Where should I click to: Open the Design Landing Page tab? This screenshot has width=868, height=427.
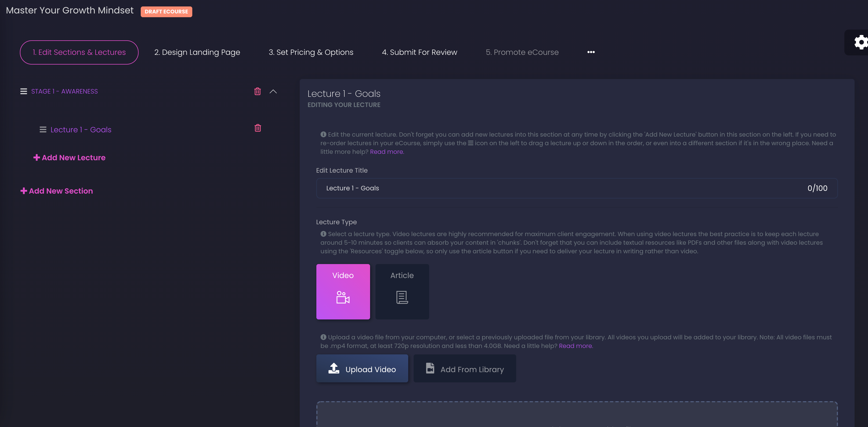(x=197, y=52)
